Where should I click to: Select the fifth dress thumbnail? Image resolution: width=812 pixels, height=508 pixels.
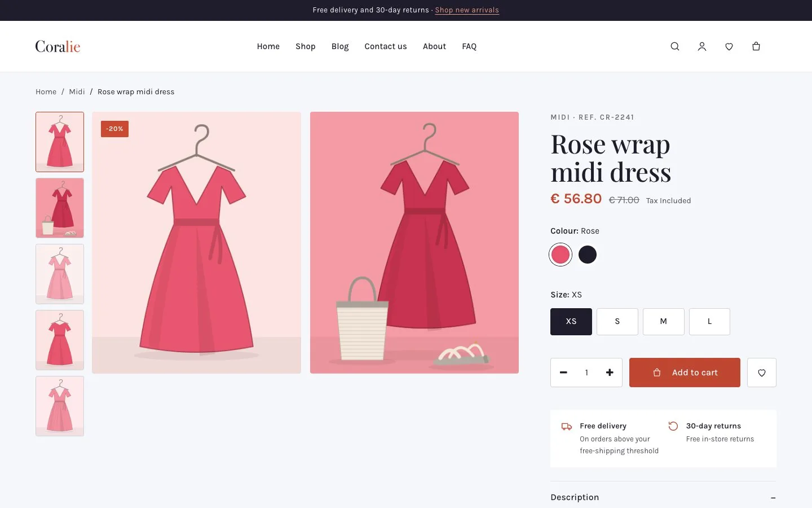[x=60, y=406]
